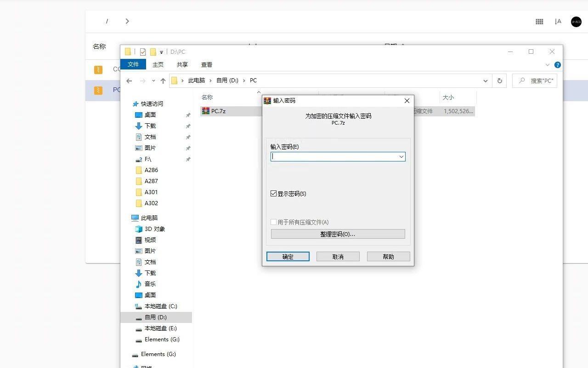This screenshot has height=368, width=588.
Task: Sort by the 名称 column in Explorer
Action: click(207, 97)
